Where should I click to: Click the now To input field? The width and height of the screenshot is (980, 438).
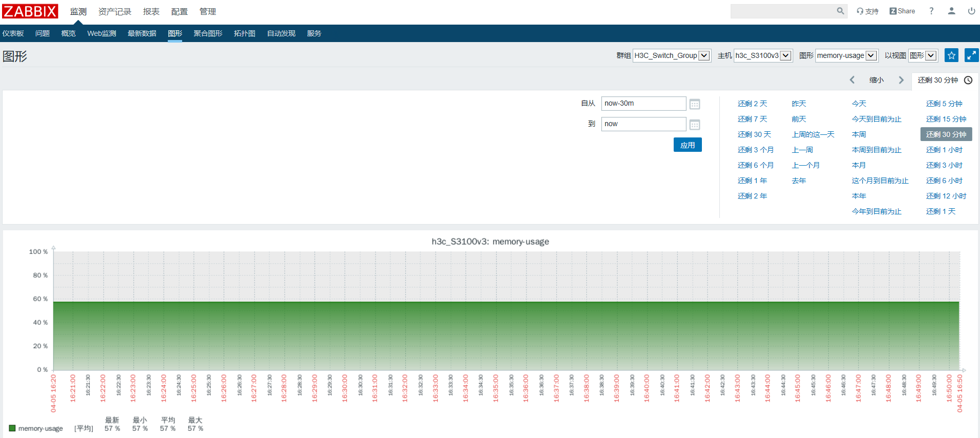pos(643,124)
